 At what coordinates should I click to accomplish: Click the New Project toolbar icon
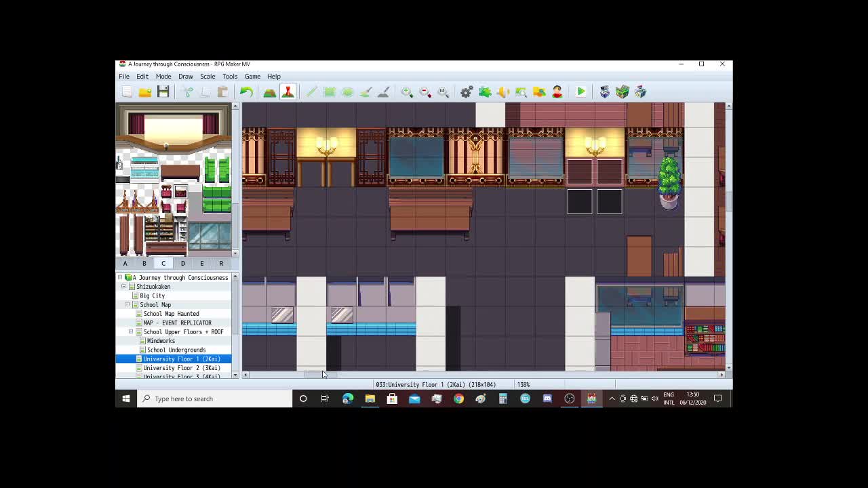[x=127, y=91]
